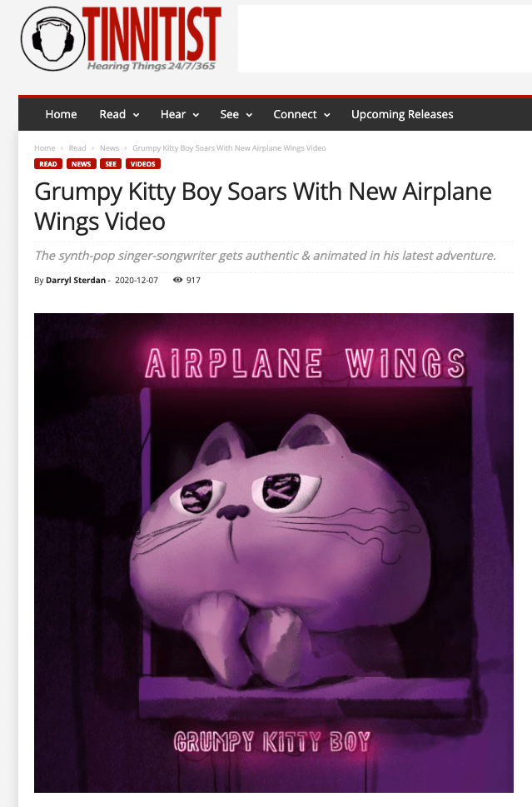Open the See dropdown chevron
The width and height of the screenshot is (532, 807).
249,115
